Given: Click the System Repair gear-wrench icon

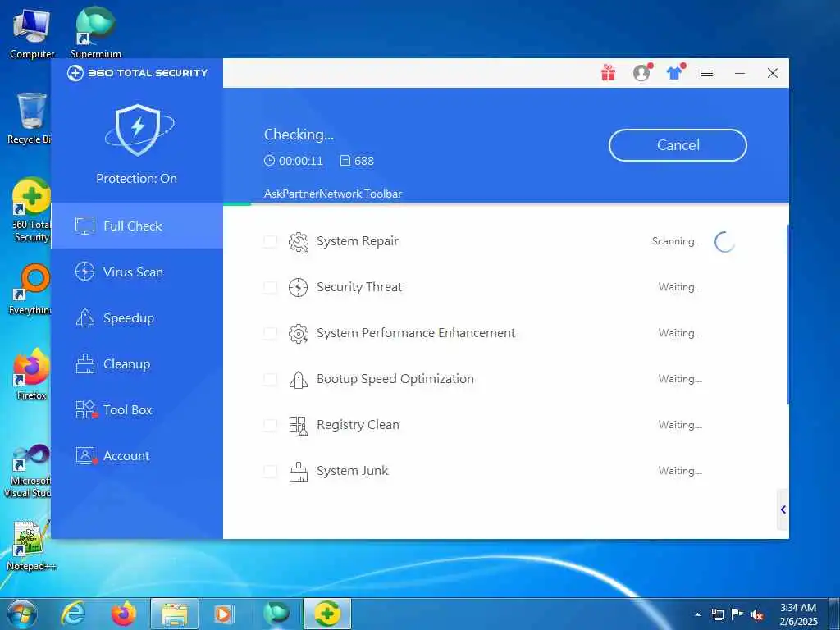Looking at the screenshot, I should pos(299,242).
